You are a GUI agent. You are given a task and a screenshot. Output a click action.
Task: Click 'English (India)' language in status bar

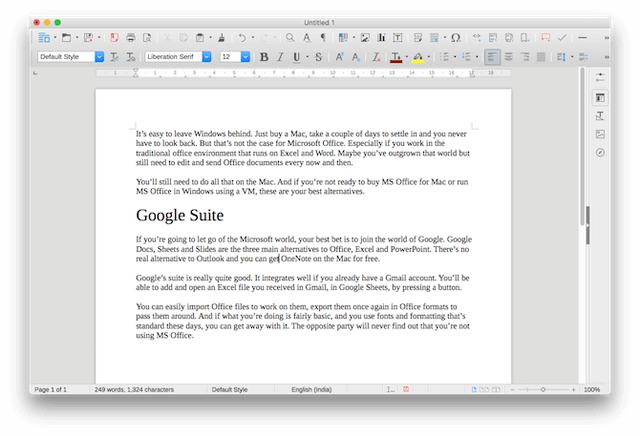pos(311,389)
